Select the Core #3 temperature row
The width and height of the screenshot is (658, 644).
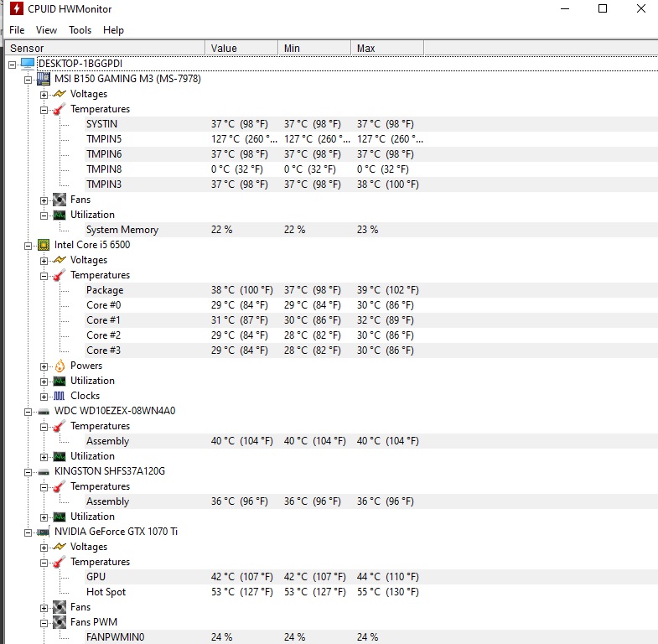point(371,351)
